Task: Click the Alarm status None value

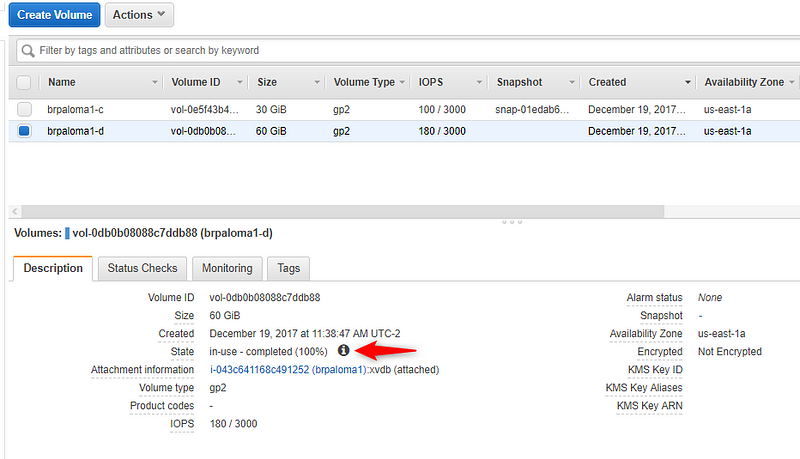Action: coord(710,297)
